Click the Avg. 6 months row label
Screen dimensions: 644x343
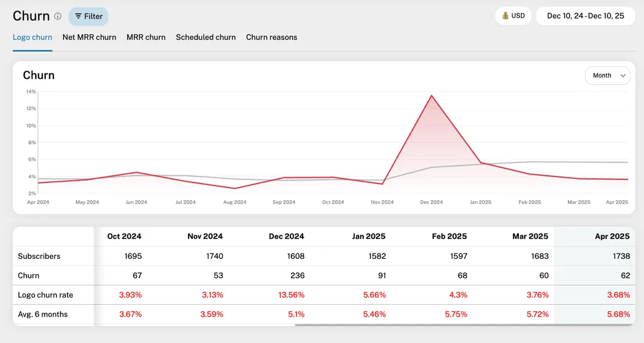click(43, 314)
